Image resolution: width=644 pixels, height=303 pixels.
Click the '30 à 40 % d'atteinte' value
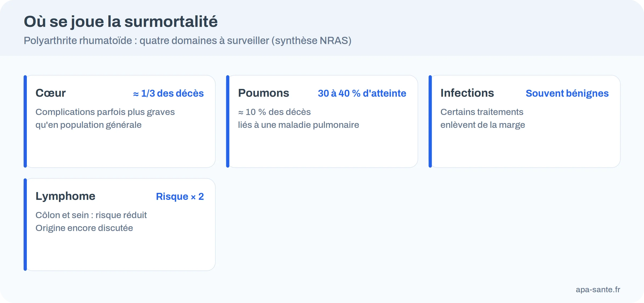tap(362, 93)
